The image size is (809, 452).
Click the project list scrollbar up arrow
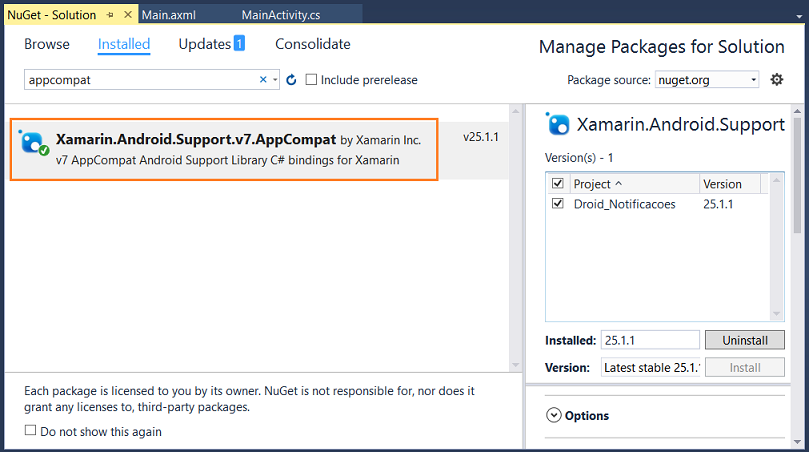(x=776, y=180)
